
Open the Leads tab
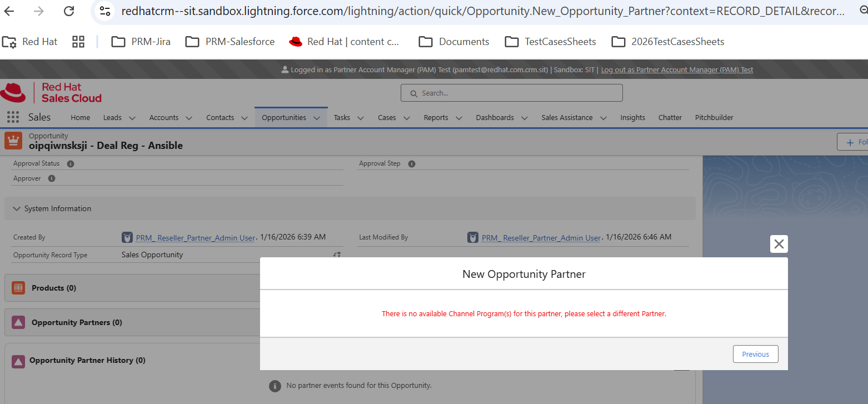112,118
